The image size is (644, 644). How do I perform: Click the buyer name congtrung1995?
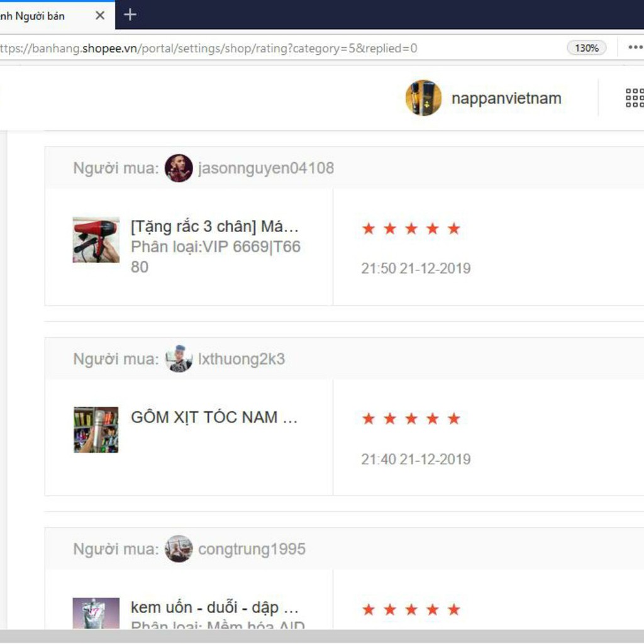[x=252, y=549]
